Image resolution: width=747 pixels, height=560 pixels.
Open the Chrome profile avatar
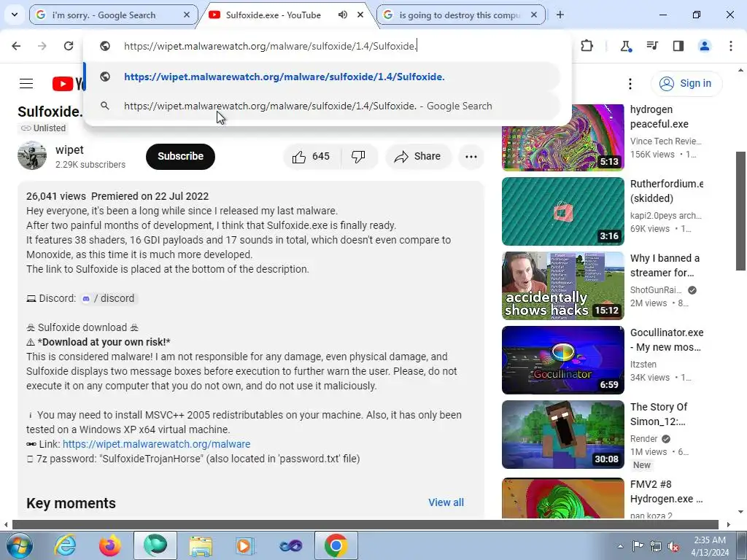(705, 46)
